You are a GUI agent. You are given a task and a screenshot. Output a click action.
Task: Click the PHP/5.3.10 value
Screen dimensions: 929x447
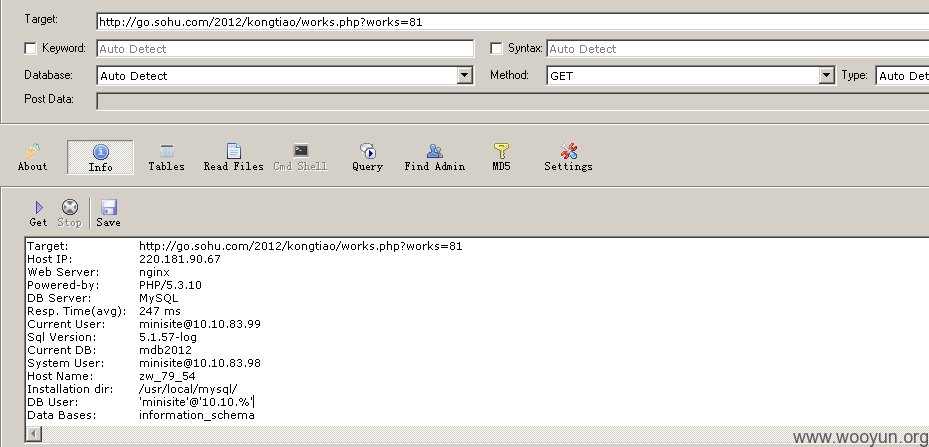point(170,285)
